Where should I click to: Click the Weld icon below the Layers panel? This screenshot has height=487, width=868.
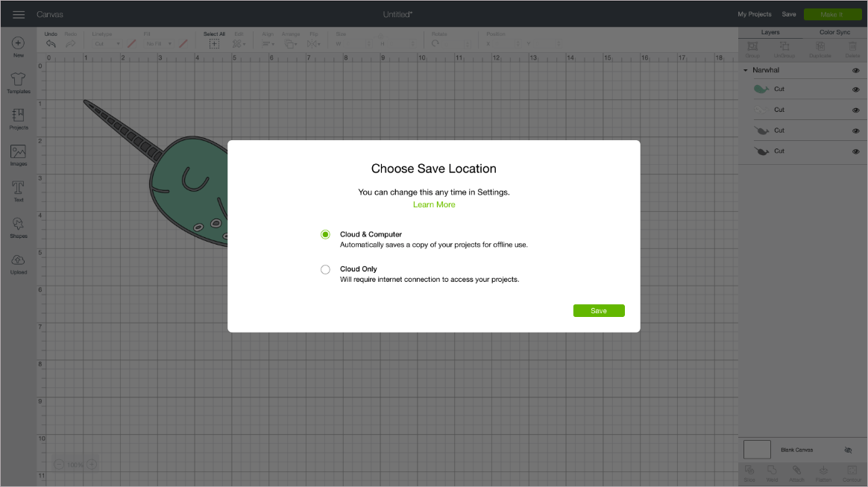click(773, 472)
